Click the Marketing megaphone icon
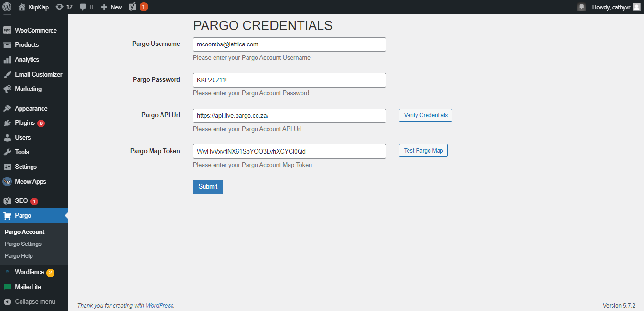644x311 pixels. [8, 89]
